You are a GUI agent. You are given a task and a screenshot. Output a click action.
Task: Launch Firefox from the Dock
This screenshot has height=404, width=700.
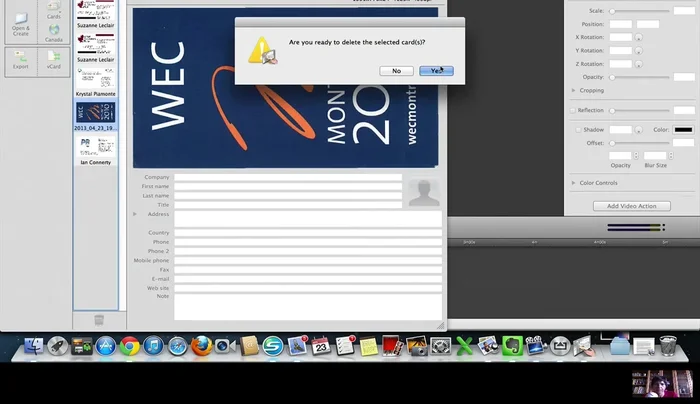200,346
